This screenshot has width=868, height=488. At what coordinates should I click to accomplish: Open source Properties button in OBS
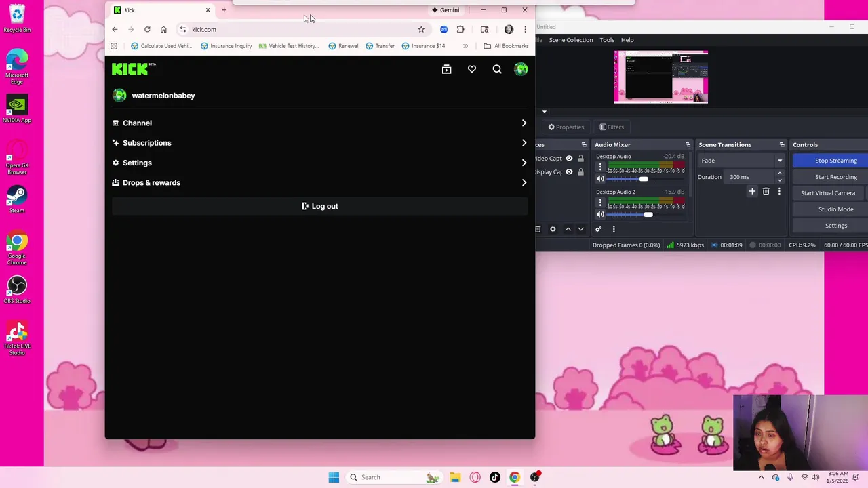pos(566,127)
